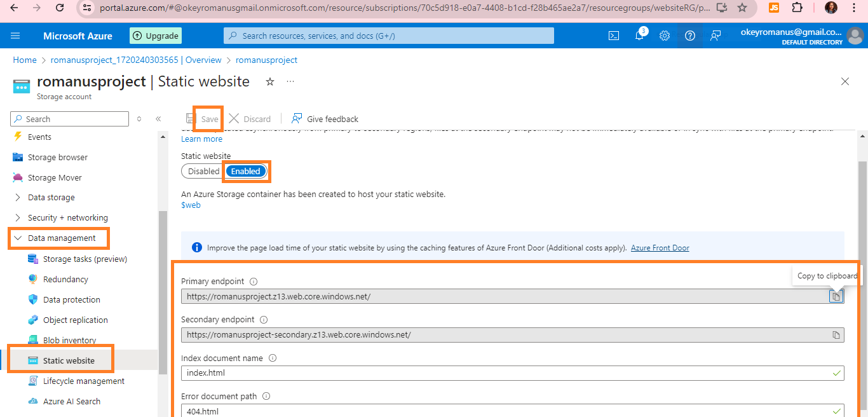Show info tooltip for Error document path
The width and height of the screenshot is (868, 417).
266,396
